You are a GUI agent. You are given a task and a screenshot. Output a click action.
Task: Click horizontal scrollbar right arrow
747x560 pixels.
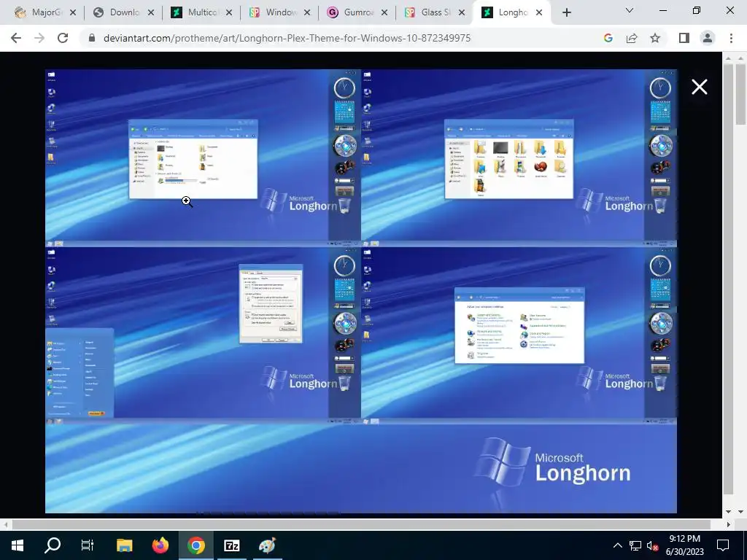click(728, 524)
